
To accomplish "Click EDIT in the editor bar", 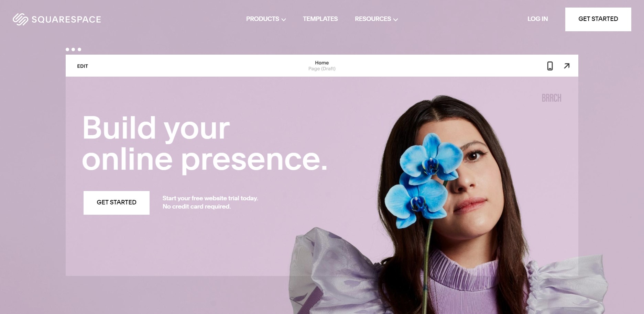I will (x=83, y=66).
